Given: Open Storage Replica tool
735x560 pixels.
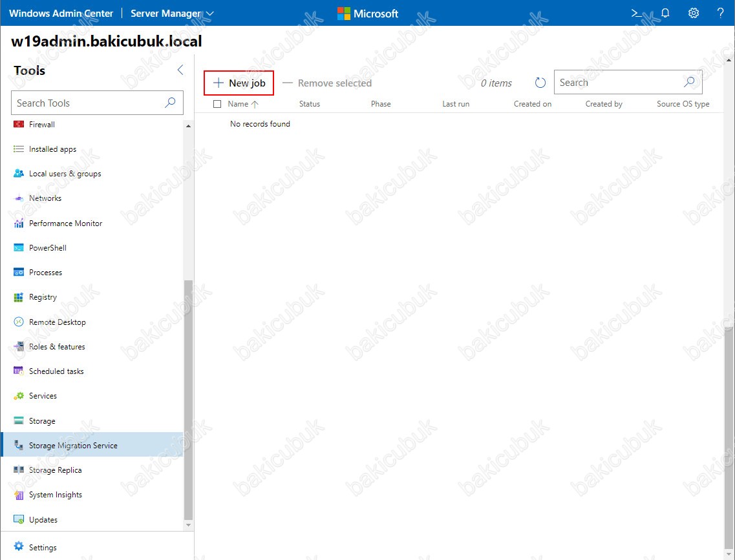Looking at the screenshot, I should tap(56, 470).
